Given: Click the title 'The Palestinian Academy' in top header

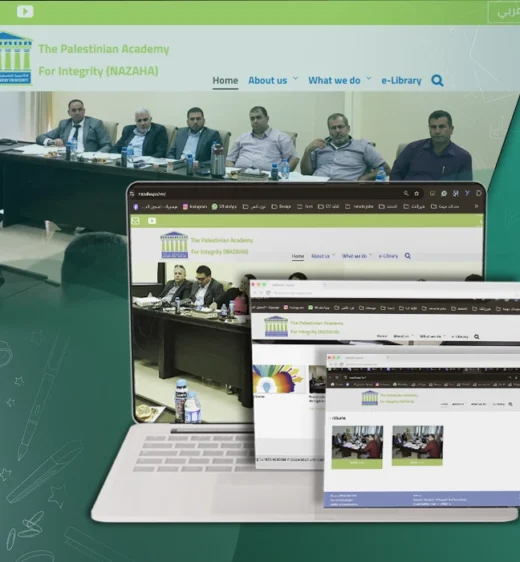Looking at the screenshot, I should coord(104,49).
